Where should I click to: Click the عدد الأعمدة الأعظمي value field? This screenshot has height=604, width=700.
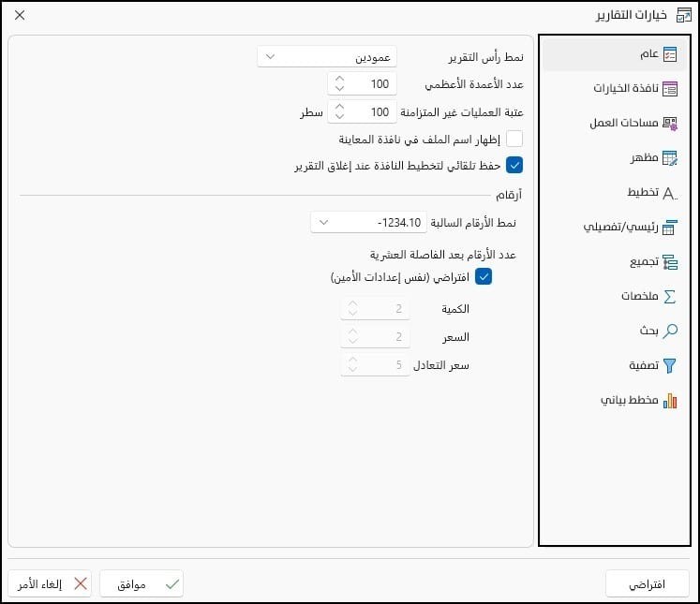pos(362,84)
